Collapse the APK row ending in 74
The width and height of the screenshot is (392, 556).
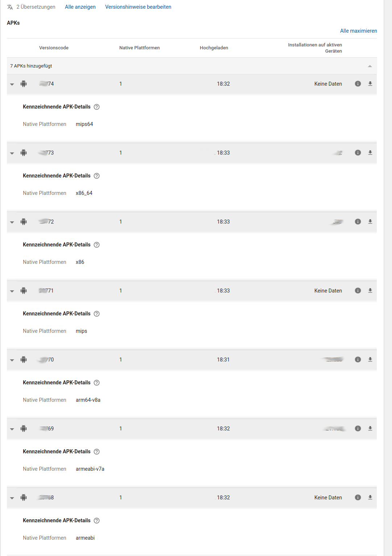[12, 84]
